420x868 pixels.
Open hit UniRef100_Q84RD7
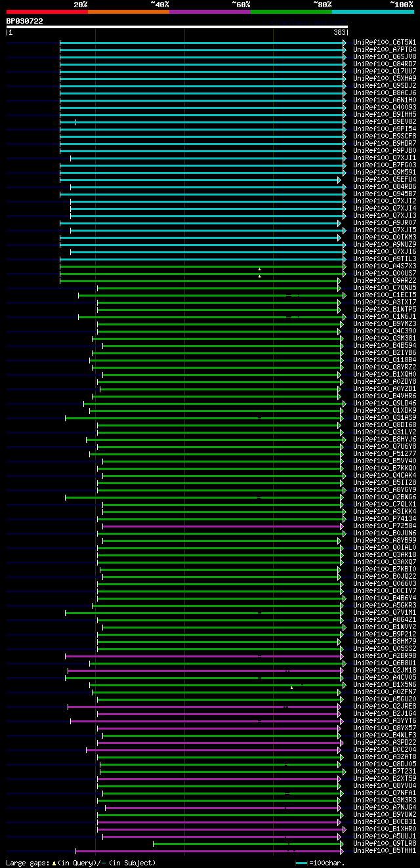[385, 64]
